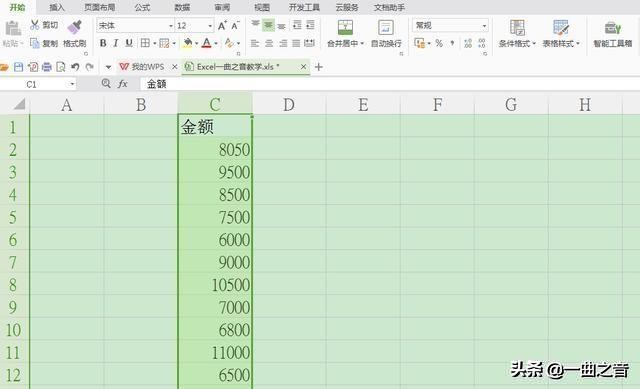
Task: Expand the font color dropdown arrow
Action: pos(216,43)
